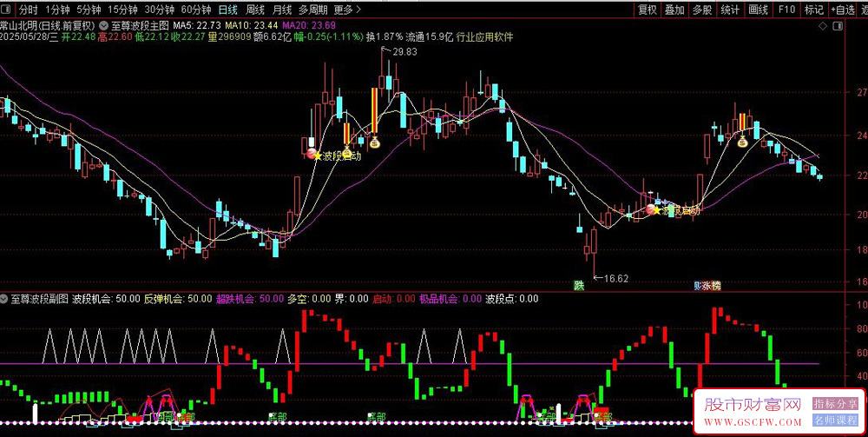Click the diamond icon at chart top right
Viewport: 868px width, 437px height.
tap(823, 26)
